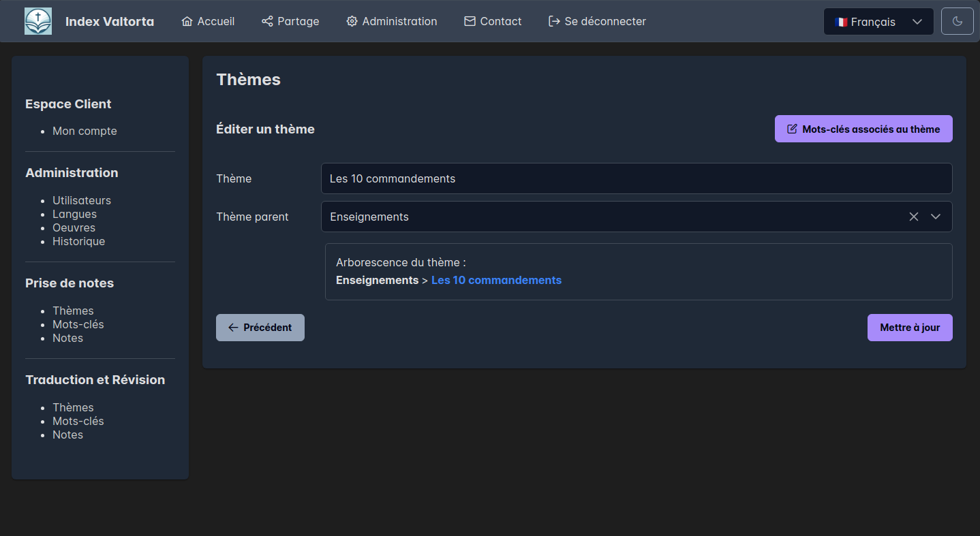Open Mon compte in the sidebar
980x536 pixels.
[85, 131]
